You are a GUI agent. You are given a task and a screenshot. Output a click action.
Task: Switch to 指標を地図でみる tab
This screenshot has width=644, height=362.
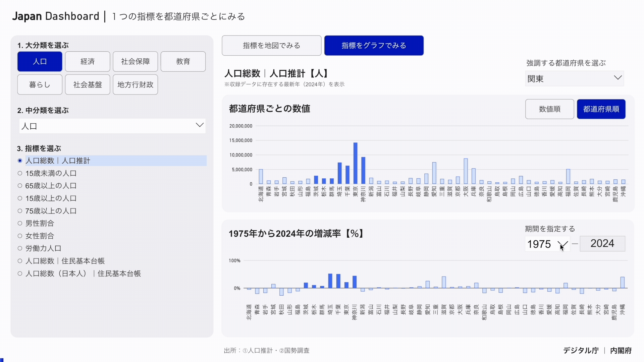coord(271,46)
